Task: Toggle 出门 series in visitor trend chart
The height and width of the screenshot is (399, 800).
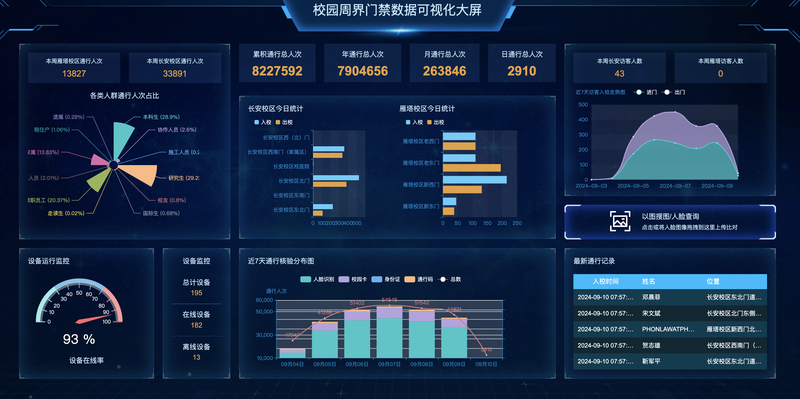Action: click(x=673, y=92)
